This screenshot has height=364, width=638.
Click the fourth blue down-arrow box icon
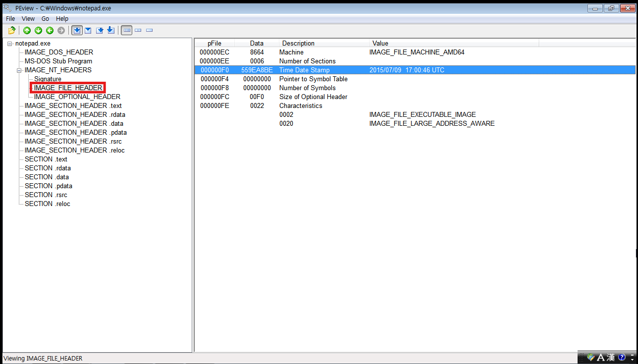coord(111,31)
